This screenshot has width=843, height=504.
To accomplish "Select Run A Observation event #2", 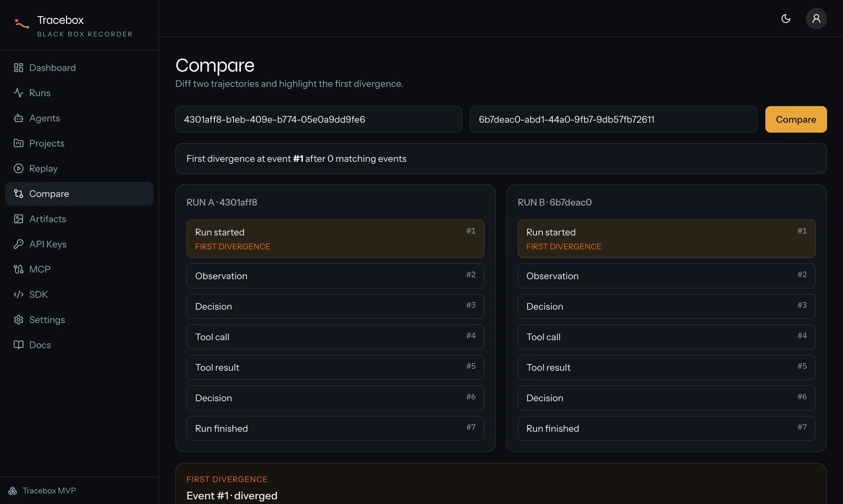I will 335,276.
